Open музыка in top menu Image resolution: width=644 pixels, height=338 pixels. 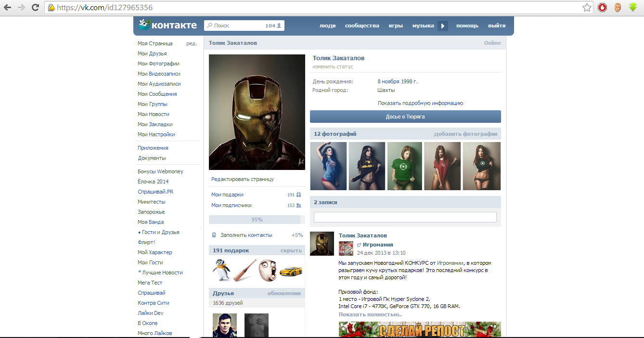pos(423,26)
